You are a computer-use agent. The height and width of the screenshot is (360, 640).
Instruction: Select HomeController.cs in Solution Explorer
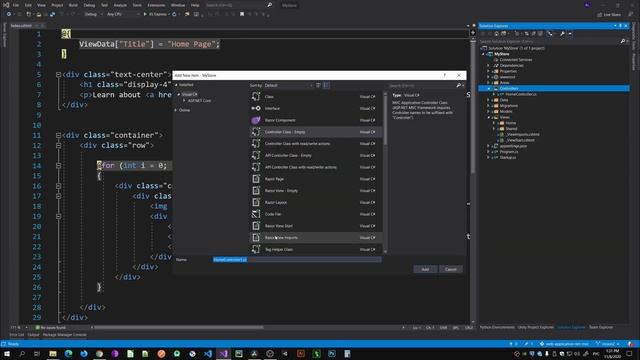tap(520, 94)
